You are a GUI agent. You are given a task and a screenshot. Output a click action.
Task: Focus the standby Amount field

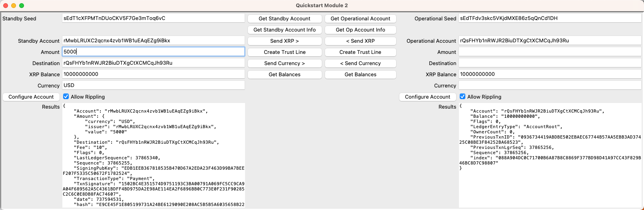pos(153,52)
